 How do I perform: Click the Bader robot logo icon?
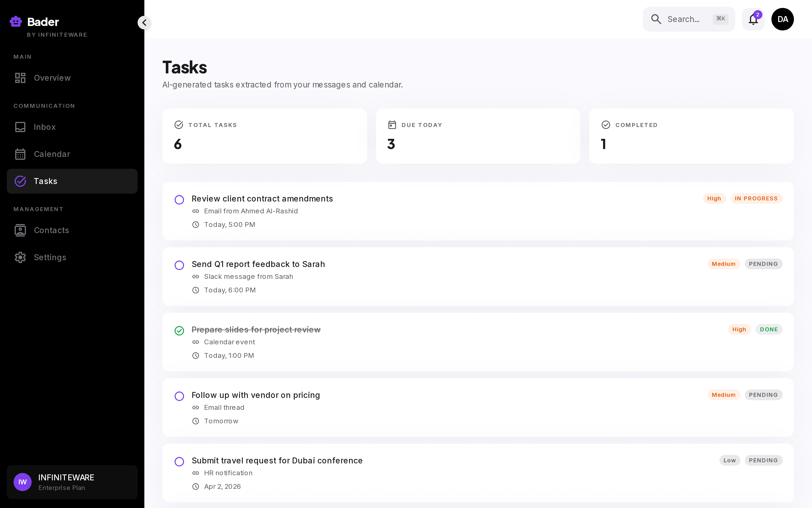[x=16, y=21]
